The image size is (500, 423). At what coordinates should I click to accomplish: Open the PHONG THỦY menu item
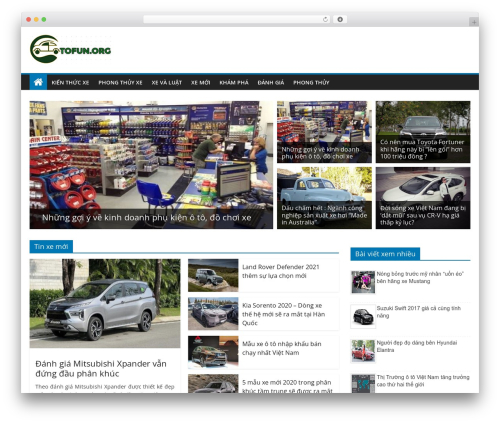pos(311,82)
